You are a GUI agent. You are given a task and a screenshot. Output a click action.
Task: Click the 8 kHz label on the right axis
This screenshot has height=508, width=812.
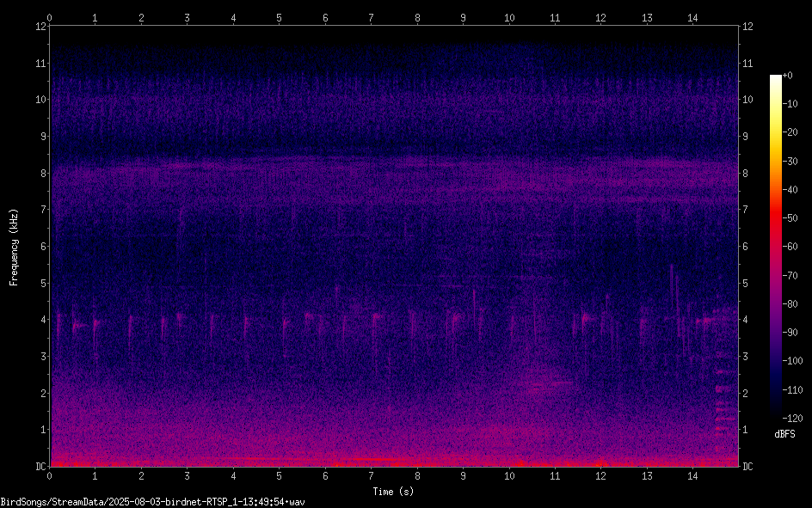coord(745,174)
